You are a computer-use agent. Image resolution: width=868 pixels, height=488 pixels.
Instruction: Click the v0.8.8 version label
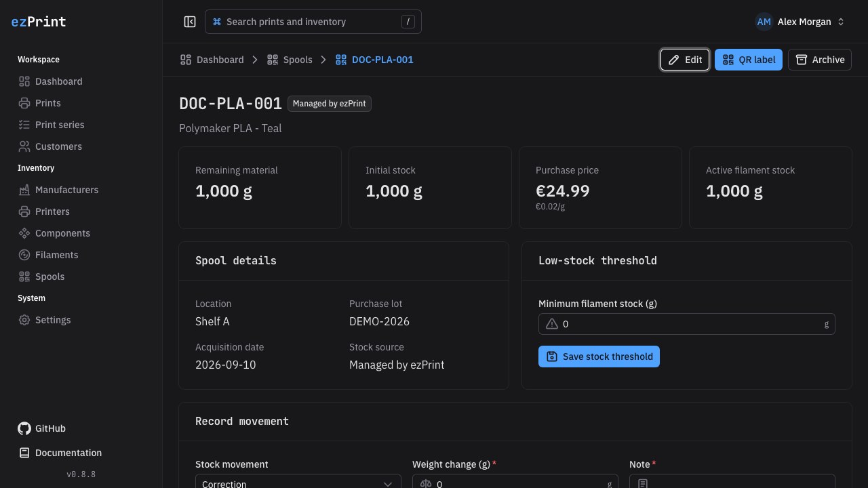point(81,474)
